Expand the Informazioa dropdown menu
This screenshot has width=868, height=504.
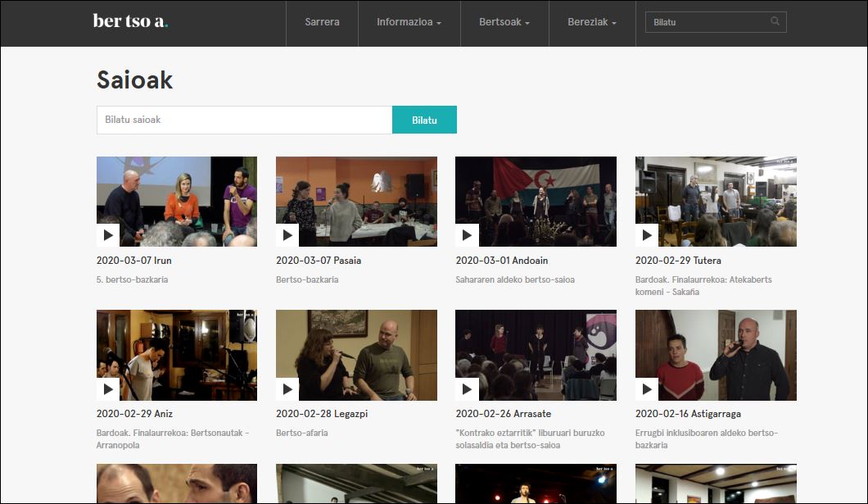[409, 22]
